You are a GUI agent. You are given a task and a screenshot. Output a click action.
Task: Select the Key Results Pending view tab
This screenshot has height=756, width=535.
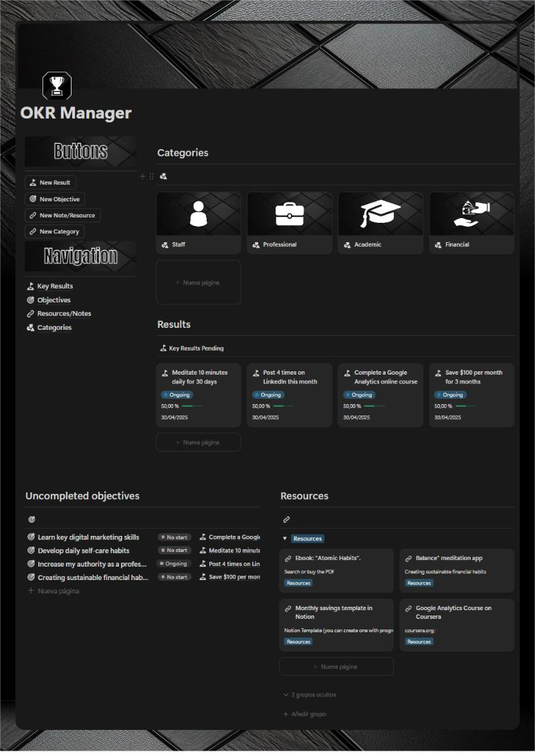pyautogui.click(x=192, y=348)
